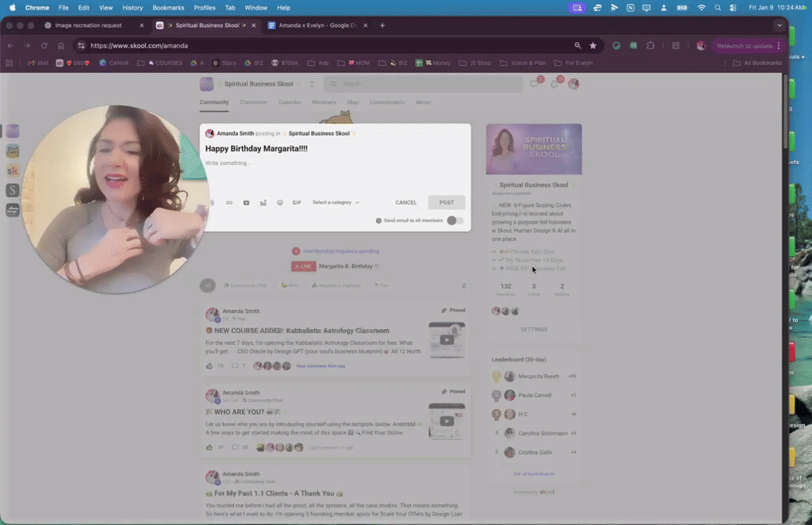The width and height of the screenshot is (812, 525).
Task: Open the new tab plus button
Action: (382, 25)
